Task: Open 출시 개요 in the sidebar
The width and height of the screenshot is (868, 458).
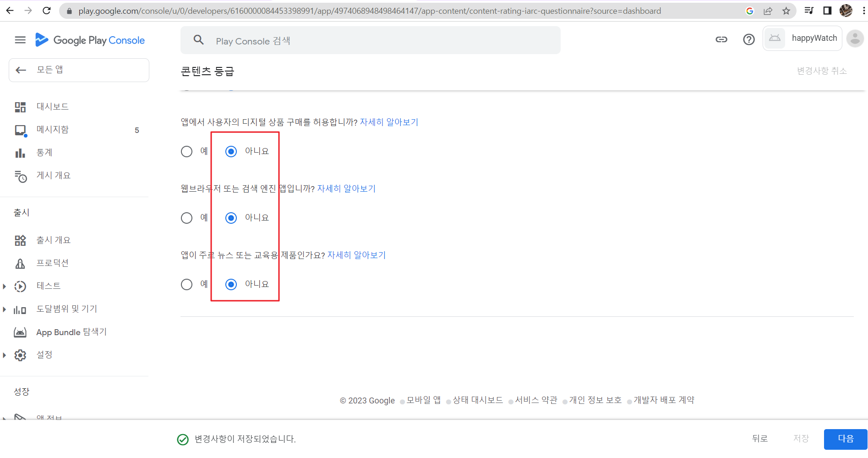Action: tap(54, 240)
